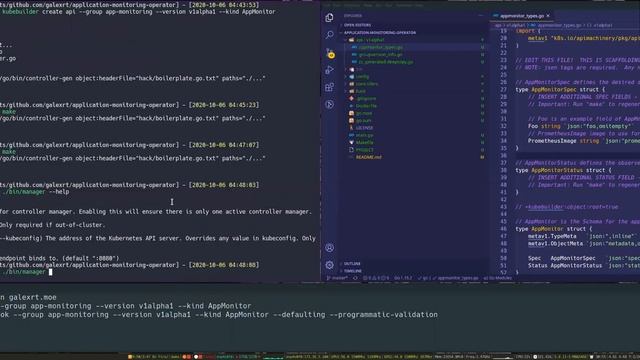Viewport: 640px width, 360px height.
Task: Open main.go in the file tree
Action: [364, 135]
